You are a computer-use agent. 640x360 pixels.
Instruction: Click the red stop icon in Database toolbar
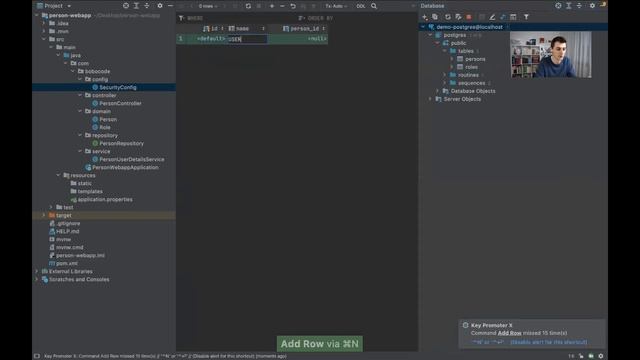coord(469,17)
